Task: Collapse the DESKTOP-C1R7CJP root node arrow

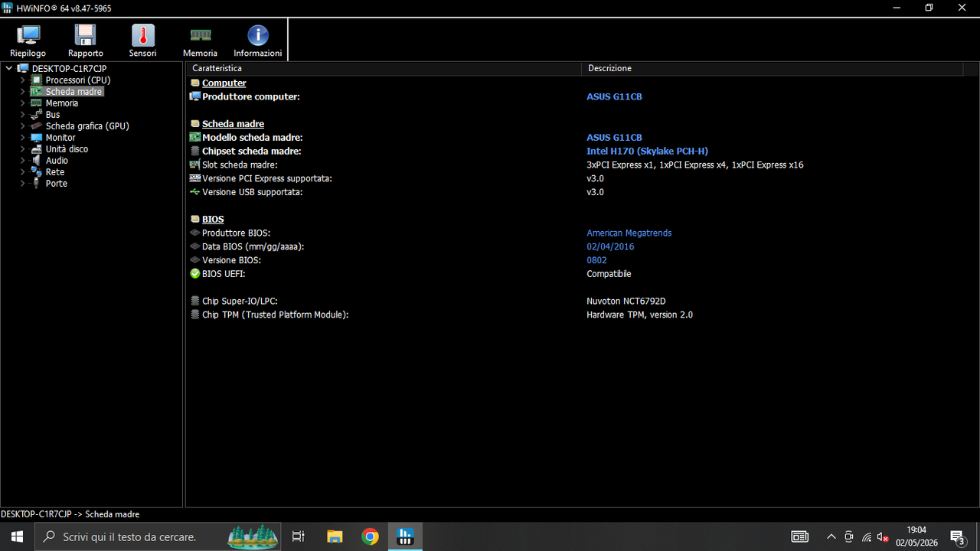Action: pos(9,68)
